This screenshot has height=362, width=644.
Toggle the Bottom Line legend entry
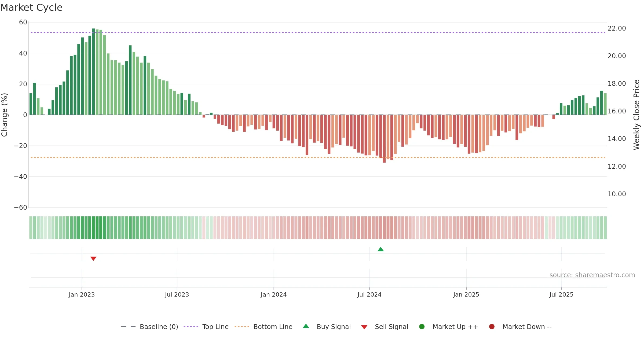(x=264, y=327)
